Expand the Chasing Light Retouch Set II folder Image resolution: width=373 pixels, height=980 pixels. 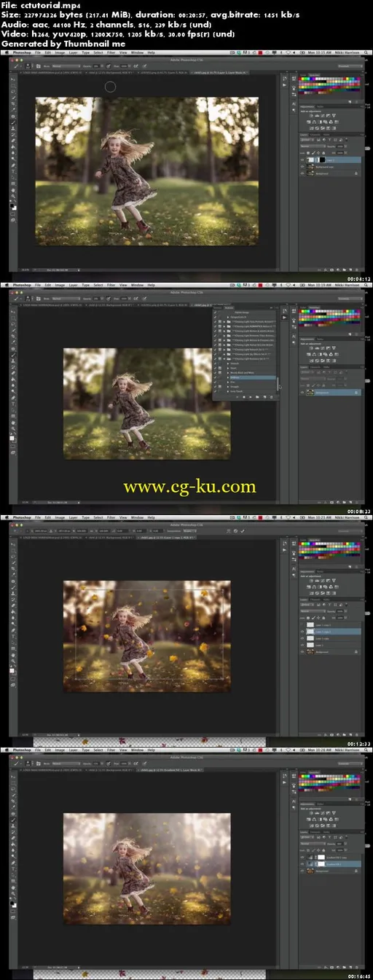click(224, 349)
